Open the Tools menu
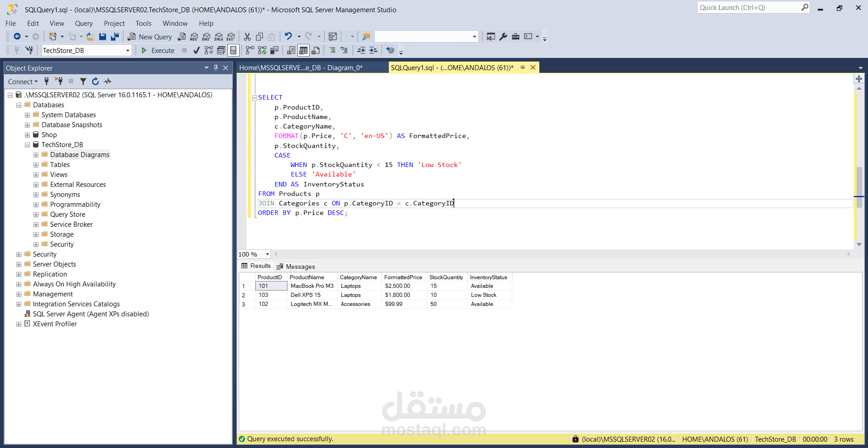This screenshot has height=448, width=868. 143,24
